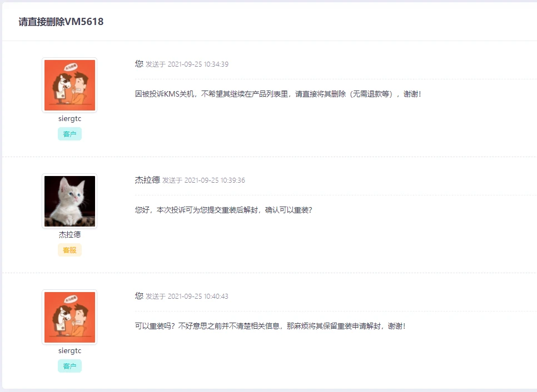Click the message about KMS关机 complaint
This screenshot has width=537, height=392.
(278, 94)
